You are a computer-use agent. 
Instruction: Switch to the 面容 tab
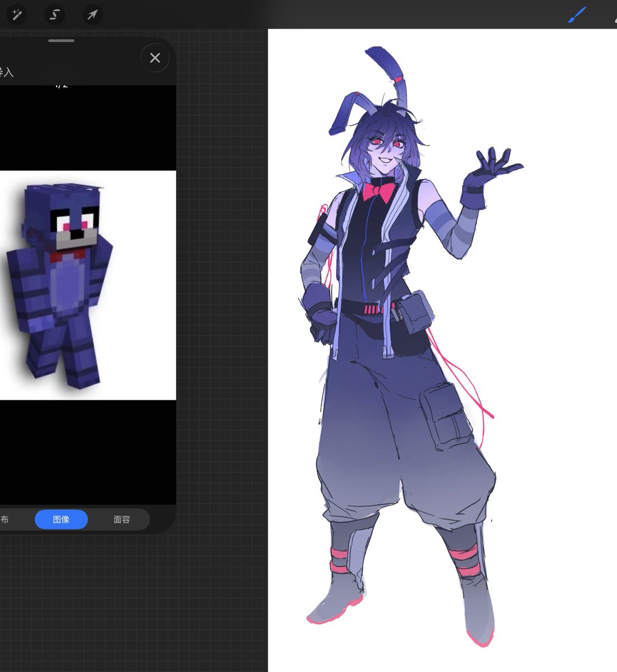pyautogui.click(x=121, y=520)
